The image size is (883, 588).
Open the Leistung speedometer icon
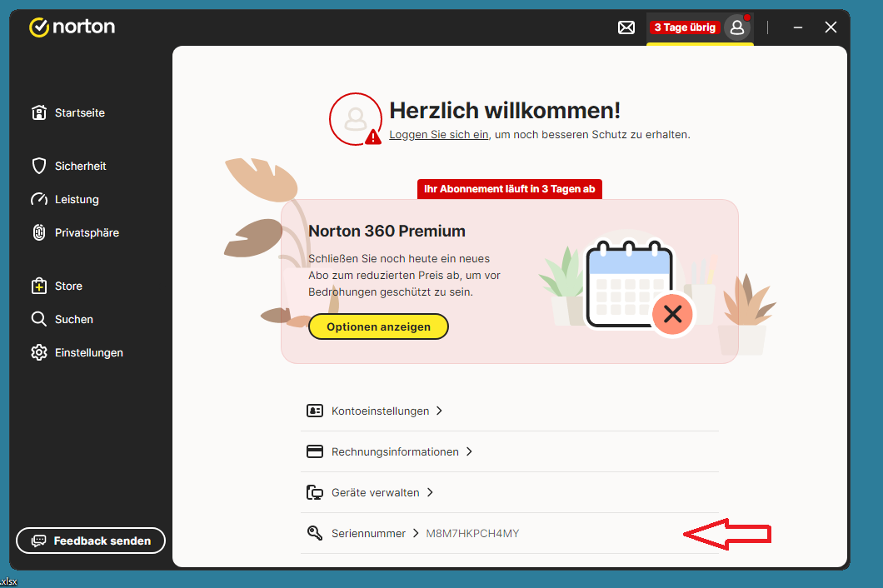pos(39,199)
